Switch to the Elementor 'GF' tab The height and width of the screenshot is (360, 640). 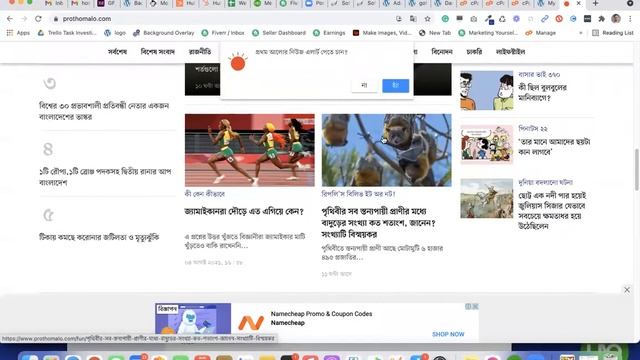pyautogui.click(x=106, y=3)
